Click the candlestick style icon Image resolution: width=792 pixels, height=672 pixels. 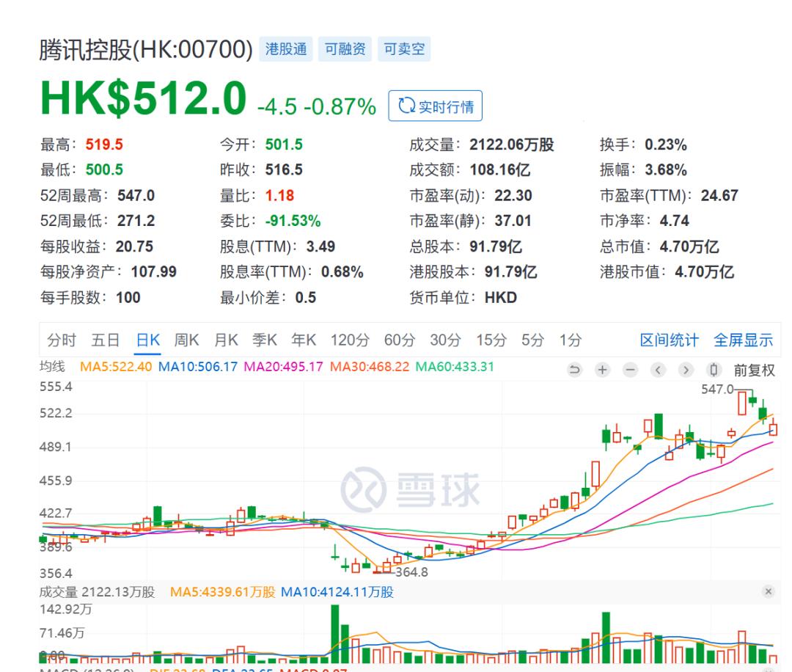[713, 370]
